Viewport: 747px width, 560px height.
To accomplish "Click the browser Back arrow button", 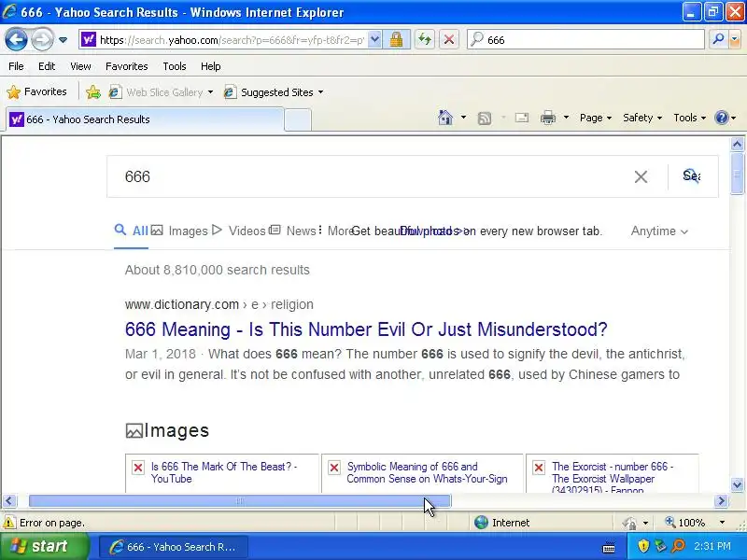I will pos(16,39).
